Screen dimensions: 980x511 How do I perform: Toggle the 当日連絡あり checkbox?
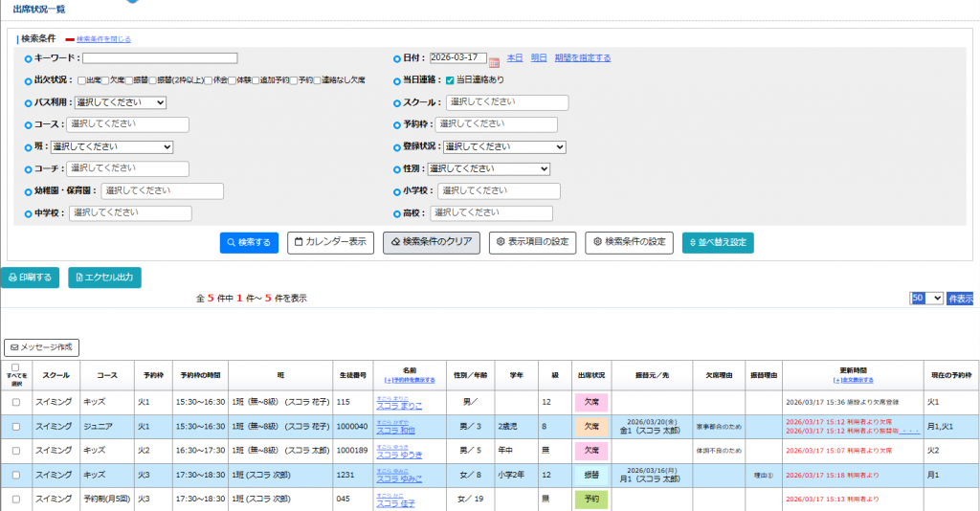449,80
